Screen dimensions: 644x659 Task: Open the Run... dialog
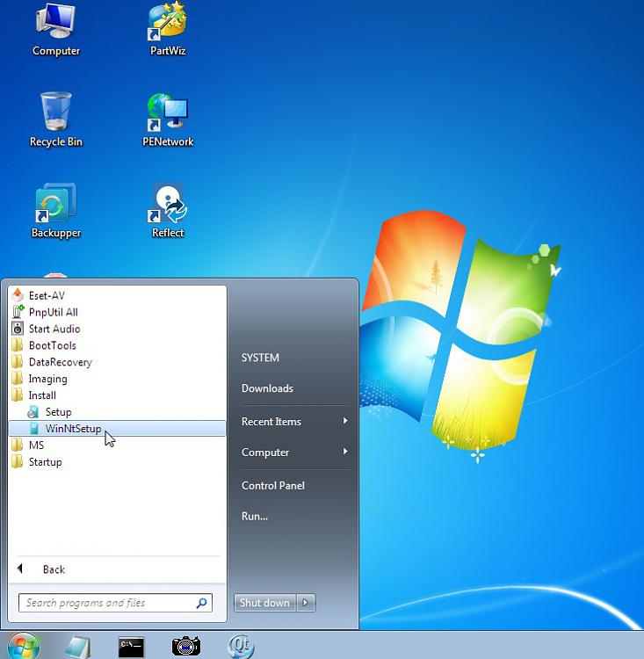255,516
